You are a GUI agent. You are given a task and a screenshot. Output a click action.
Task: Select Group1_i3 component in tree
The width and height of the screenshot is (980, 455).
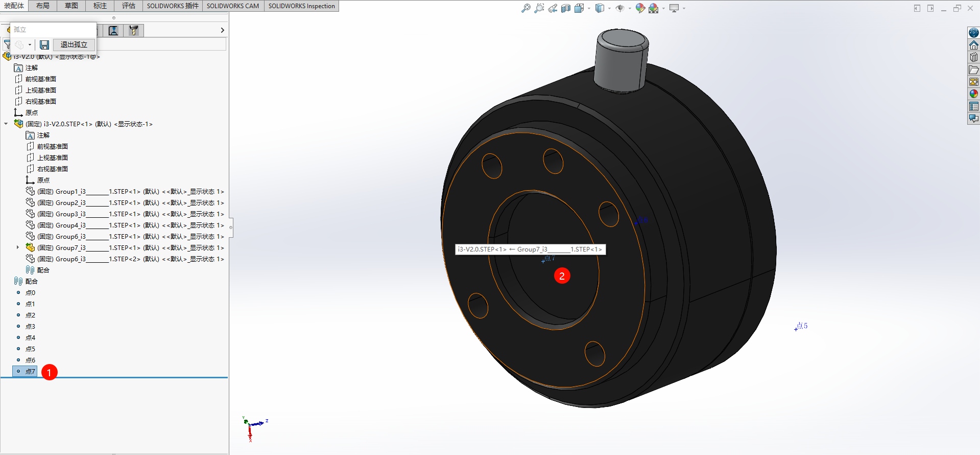125,191
